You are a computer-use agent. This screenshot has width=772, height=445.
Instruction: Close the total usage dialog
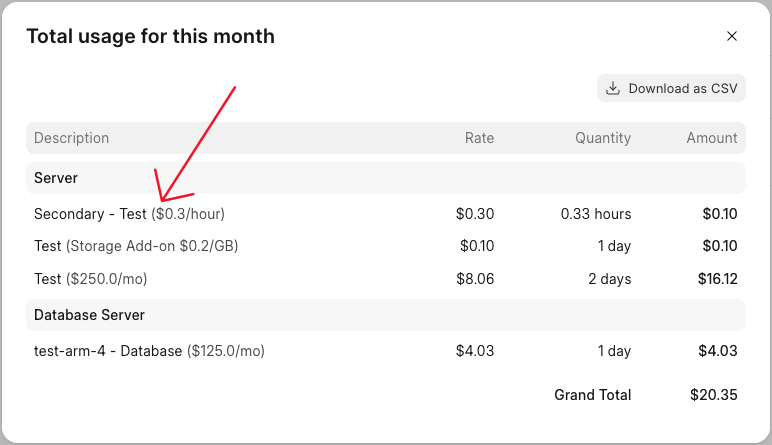click(x=732, y=36)
